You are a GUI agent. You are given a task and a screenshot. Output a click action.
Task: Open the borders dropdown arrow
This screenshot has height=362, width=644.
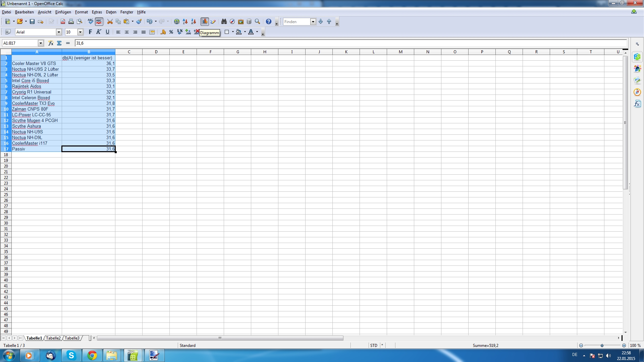click(x=233, y=32)
